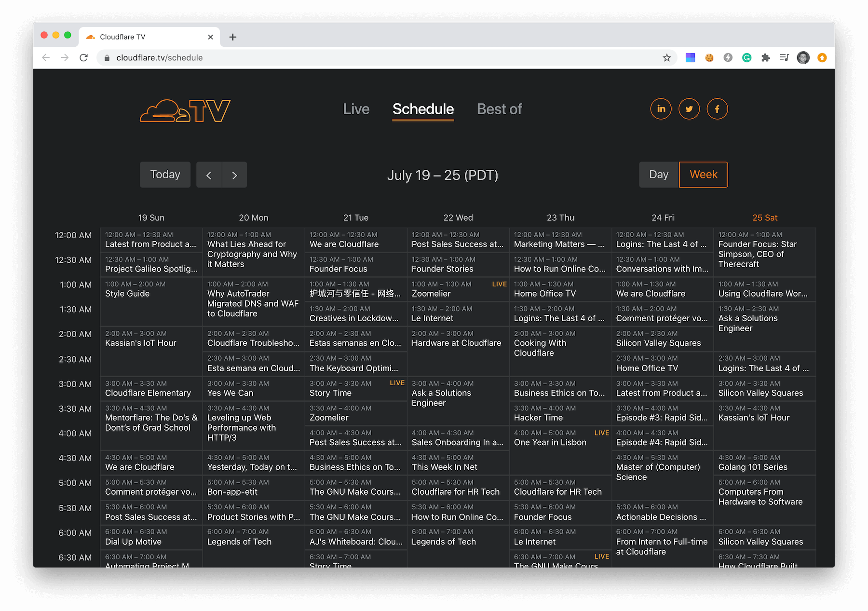This screenshot has height=611, width=868.
Task: Open the media control playlist icon
Action: point(784,58)
